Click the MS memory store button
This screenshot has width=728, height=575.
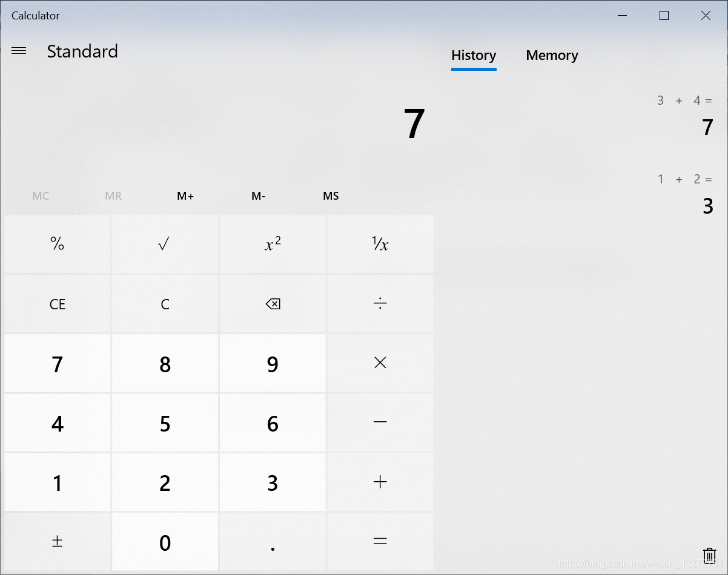click(331, 196)
